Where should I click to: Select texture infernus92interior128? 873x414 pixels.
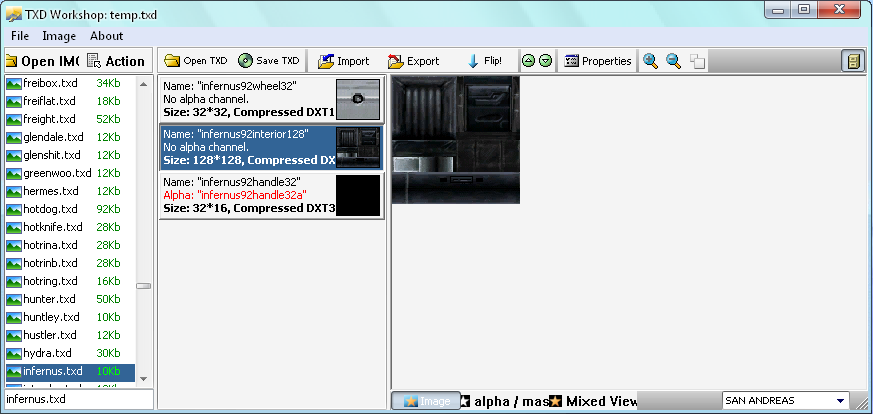pyautogui.click(x=272, y=147)
